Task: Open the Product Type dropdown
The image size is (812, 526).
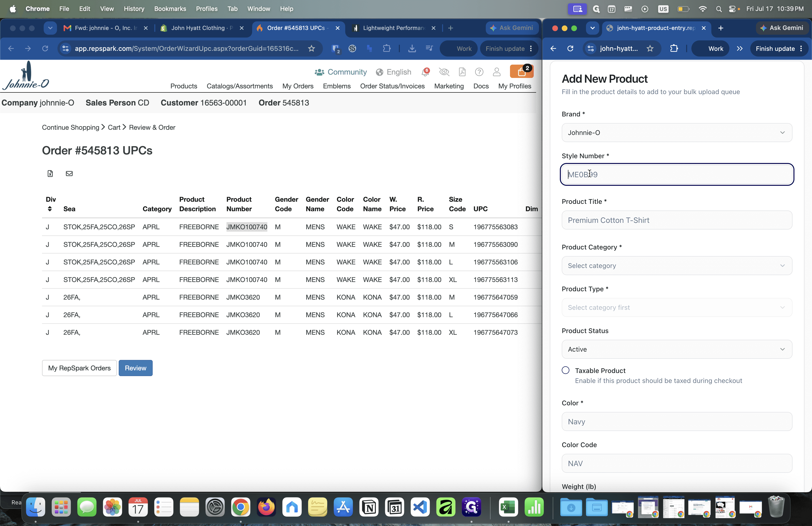Action: 677,307
